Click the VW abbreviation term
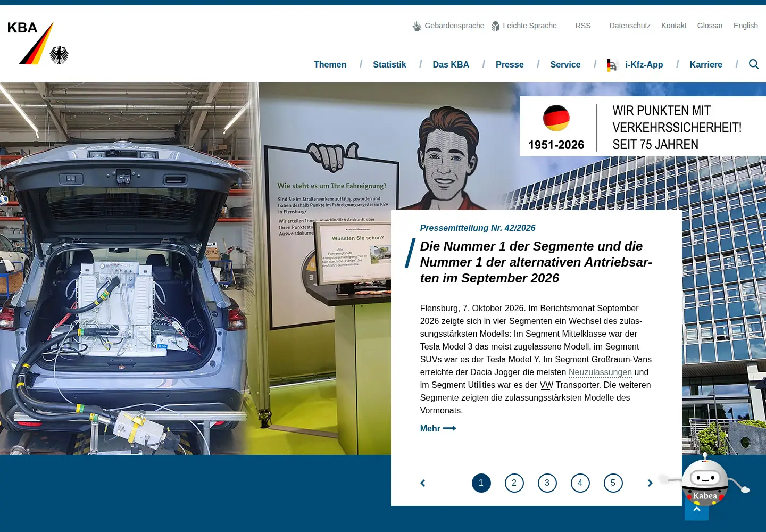Image resolution: width=766 pixels, height=532 pixels. [x=546, y=385]
